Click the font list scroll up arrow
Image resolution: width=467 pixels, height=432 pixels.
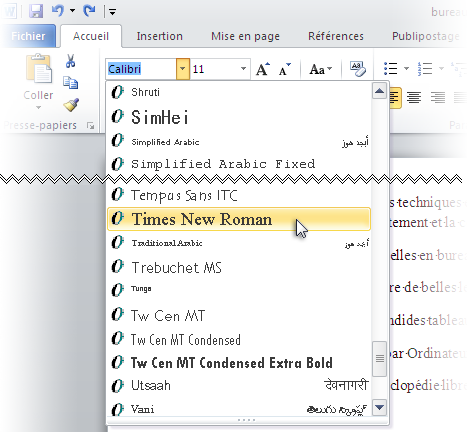point(379,90)
